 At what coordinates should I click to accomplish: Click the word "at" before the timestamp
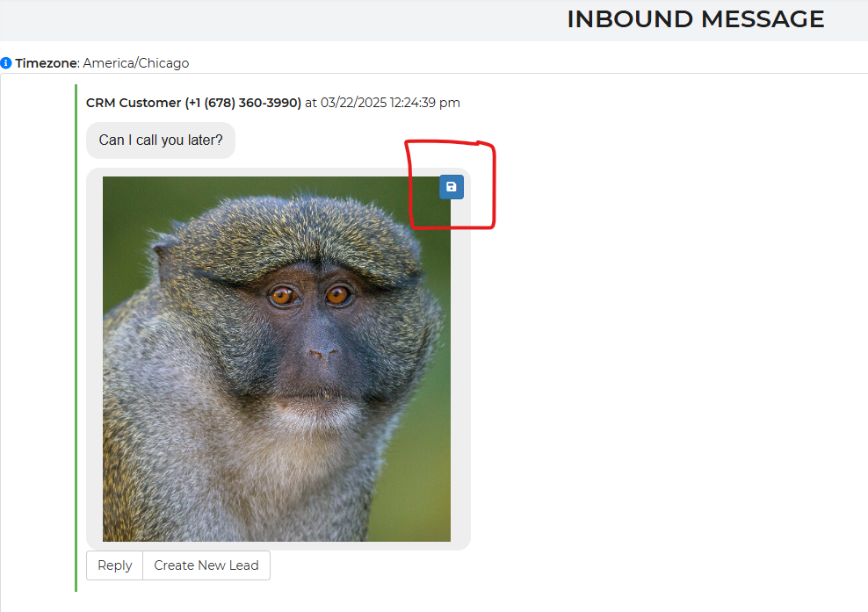point(310,103)
